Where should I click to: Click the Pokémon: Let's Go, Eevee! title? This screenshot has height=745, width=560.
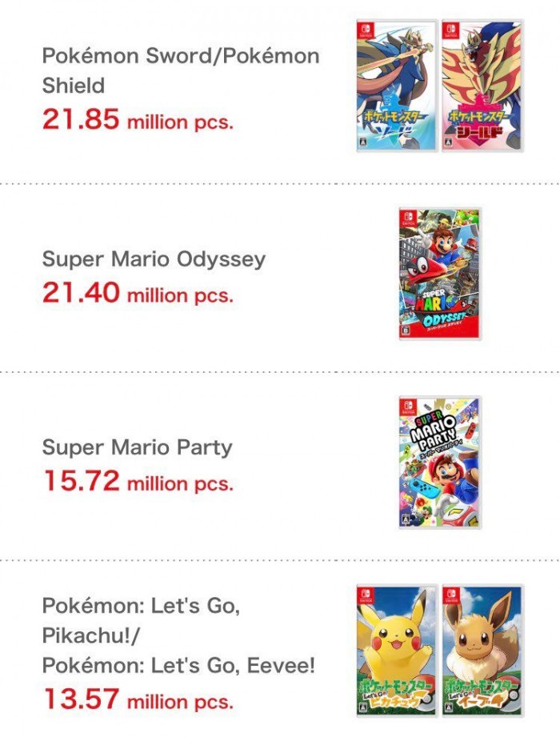pyautogui.click(x=178, y=665)
